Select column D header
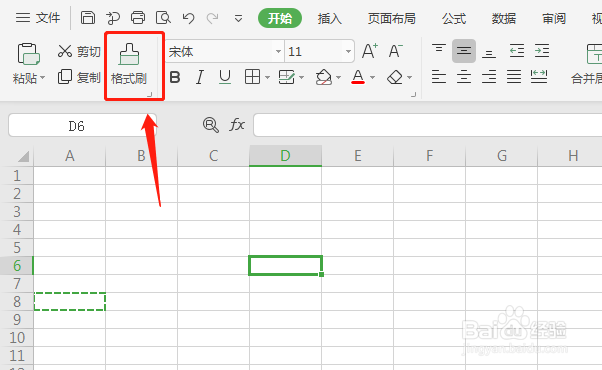 [285, 156]
